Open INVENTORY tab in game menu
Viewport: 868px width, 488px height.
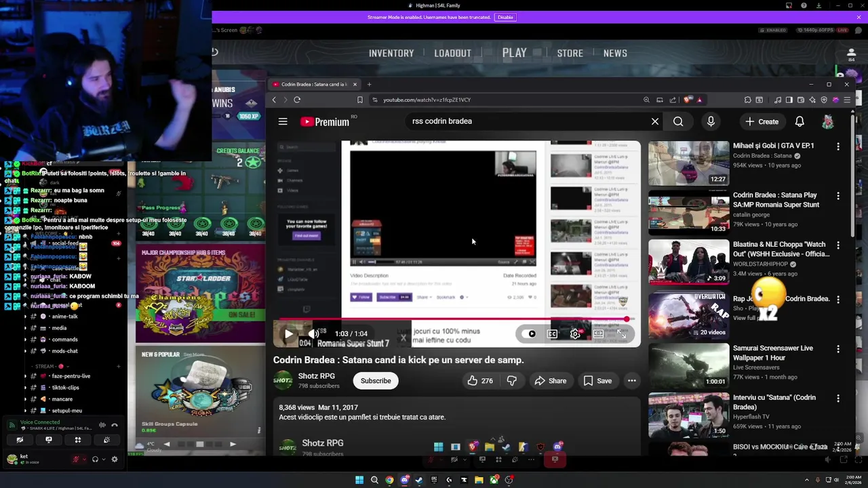coord(391,53)
